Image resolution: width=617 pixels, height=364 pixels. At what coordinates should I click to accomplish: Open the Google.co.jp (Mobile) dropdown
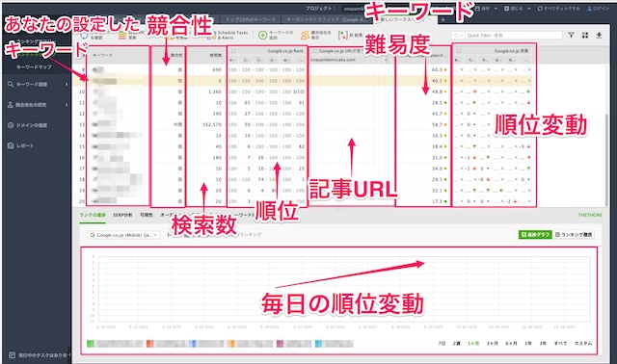click(x=123, y=235)
